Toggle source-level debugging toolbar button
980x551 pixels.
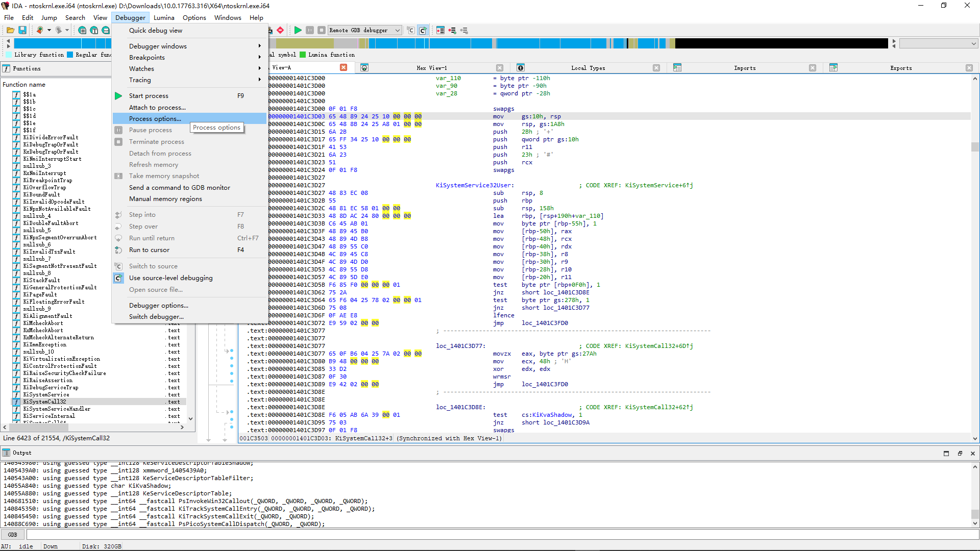pyautogui.click(x=423, y=30)
